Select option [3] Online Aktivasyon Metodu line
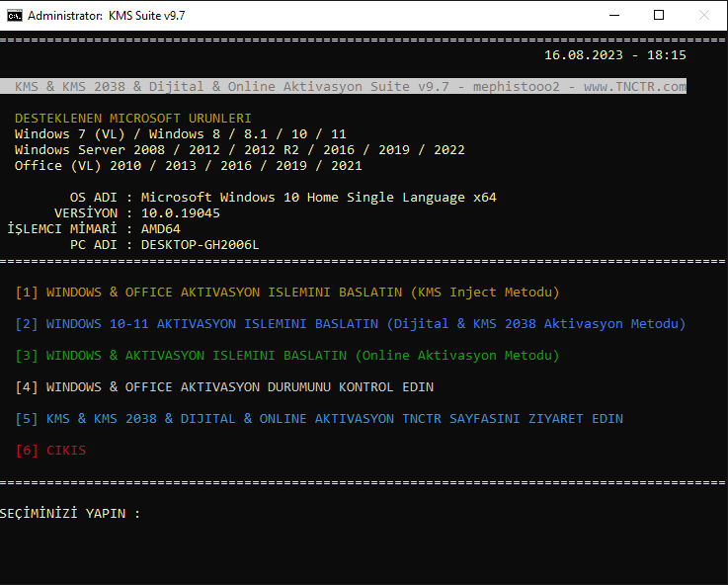Viewport: 728px width, 585px height. 287,356
